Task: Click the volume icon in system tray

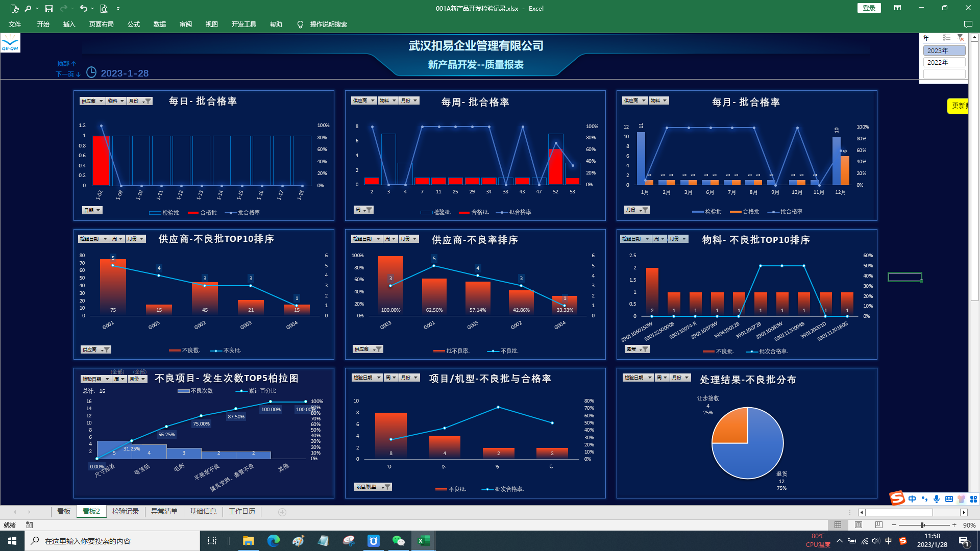Action: (x=876, y=541)
